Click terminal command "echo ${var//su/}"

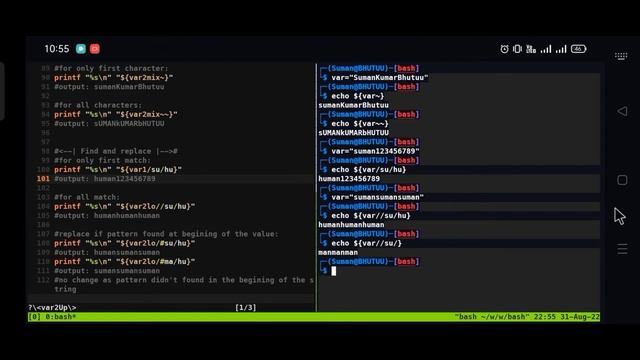(x=367, y=243)
